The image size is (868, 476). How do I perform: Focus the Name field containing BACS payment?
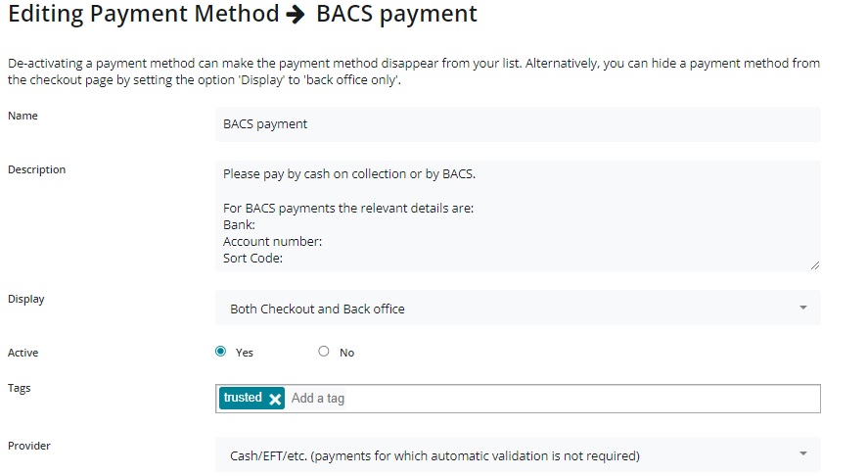point(518,124)
